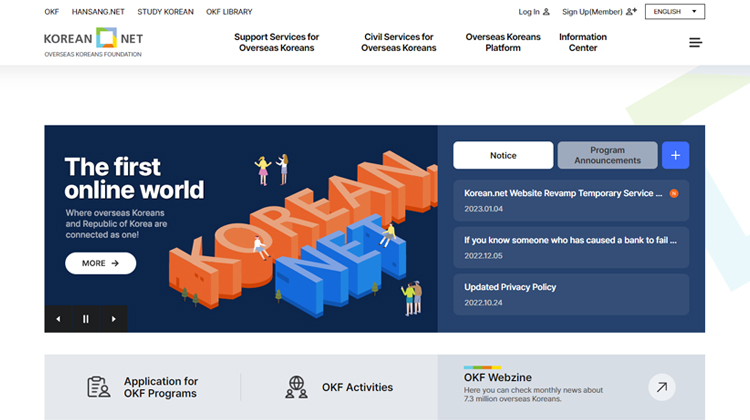
Task: Click the OKF Activities globe icon
Action: tap(297, 387)
